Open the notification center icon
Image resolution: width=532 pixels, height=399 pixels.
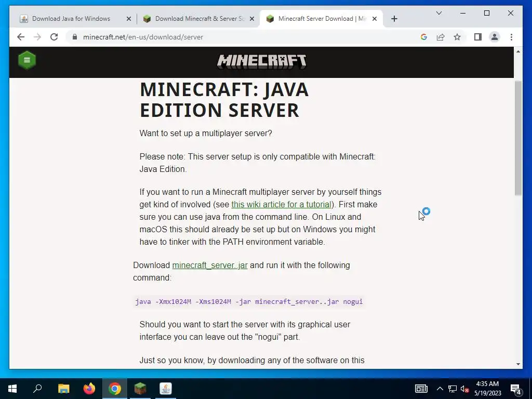point(516,389)
